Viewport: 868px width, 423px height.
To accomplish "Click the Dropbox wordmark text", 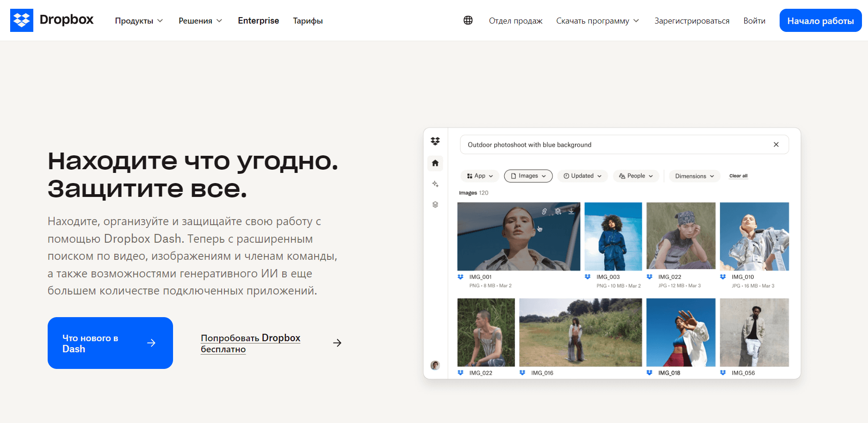I will pyautogui.click(x=67, y=20).
